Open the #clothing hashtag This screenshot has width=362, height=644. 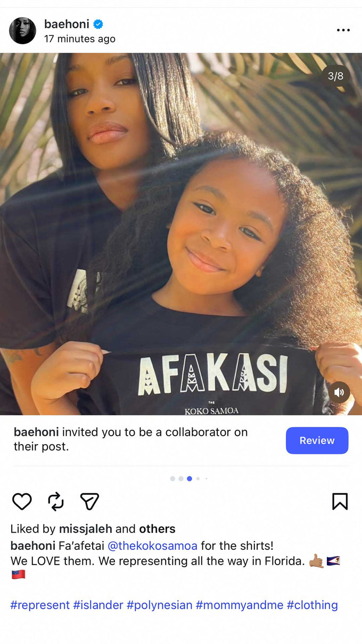tap(312, 605)
